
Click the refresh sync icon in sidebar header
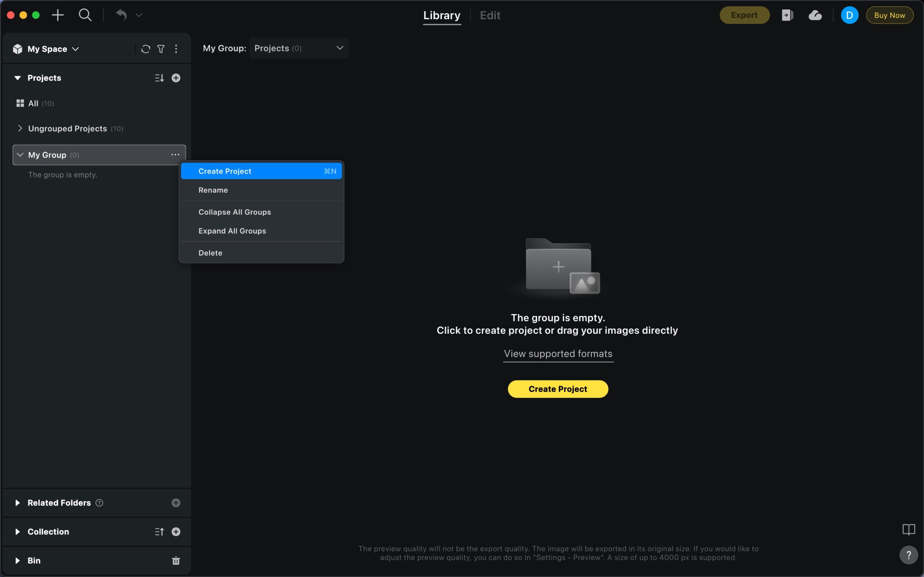(x=145, y=49)
